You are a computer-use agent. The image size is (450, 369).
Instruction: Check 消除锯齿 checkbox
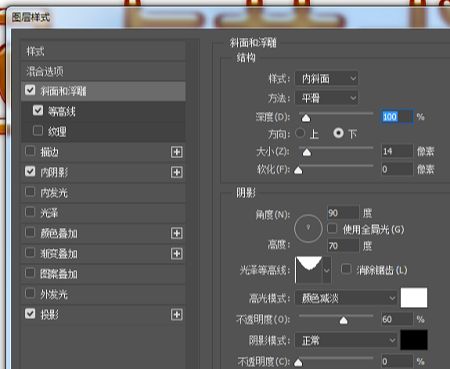click(346, 269)
